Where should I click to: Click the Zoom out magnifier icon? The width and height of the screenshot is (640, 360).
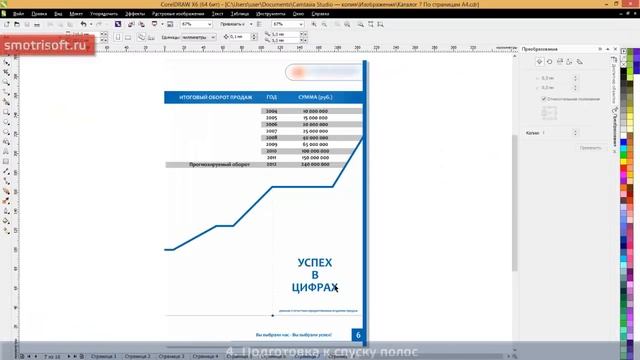point(324,24)
